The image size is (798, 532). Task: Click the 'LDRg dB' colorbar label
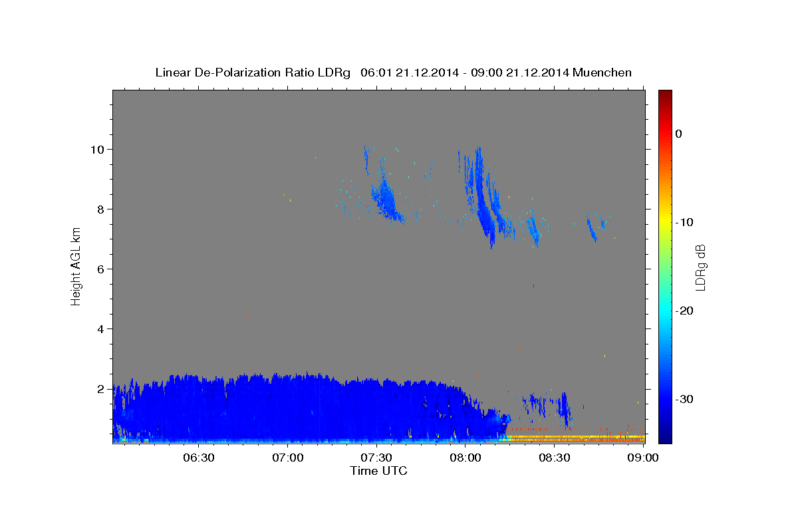click(700, 267)
